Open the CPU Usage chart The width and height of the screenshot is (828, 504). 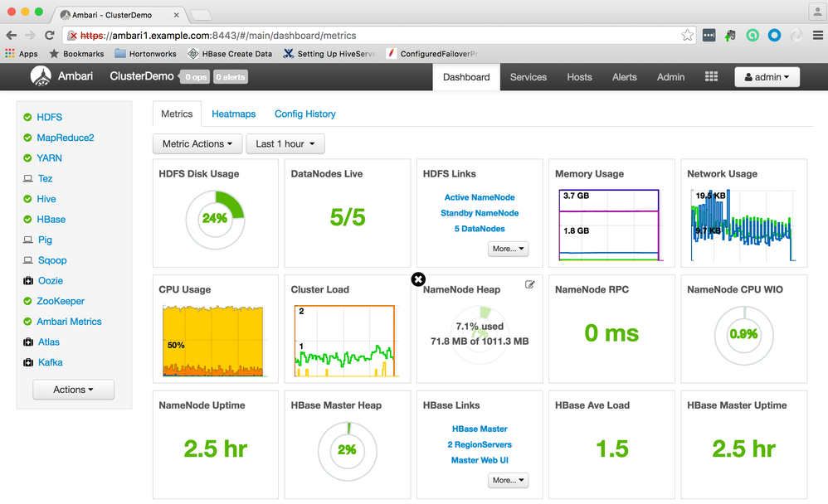[214, 341]
